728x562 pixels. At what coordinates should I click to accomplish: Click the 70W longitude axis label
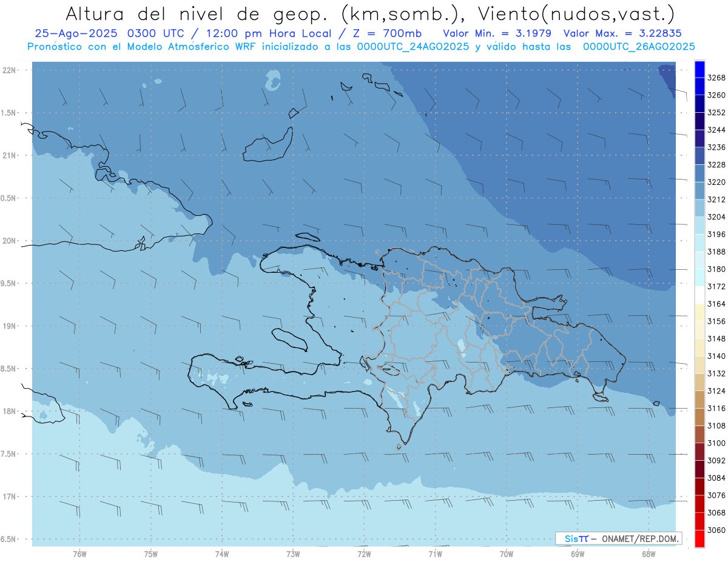507,554
